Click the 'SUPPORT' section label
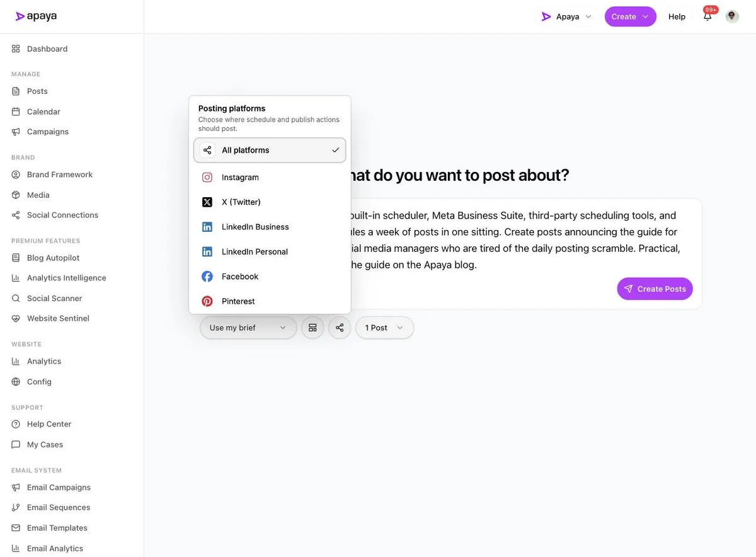 pyautogui.click(x=27, y=408)
